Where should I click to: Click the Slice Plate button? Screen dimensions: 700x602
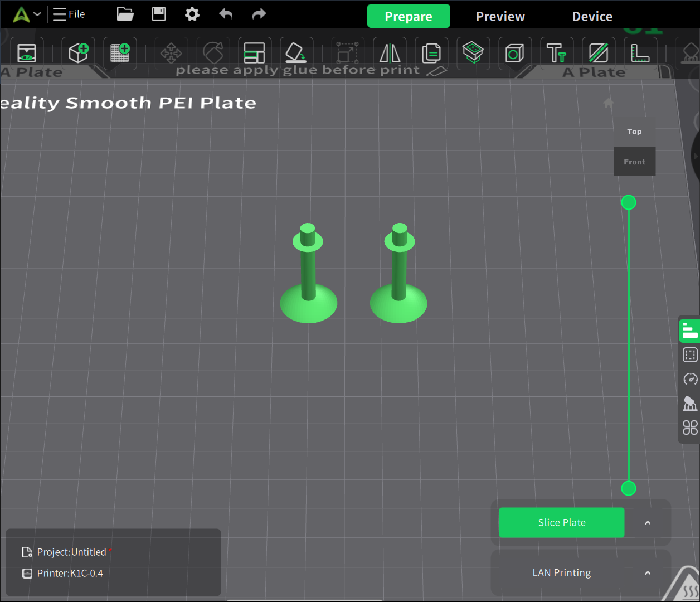click(561, 523)
